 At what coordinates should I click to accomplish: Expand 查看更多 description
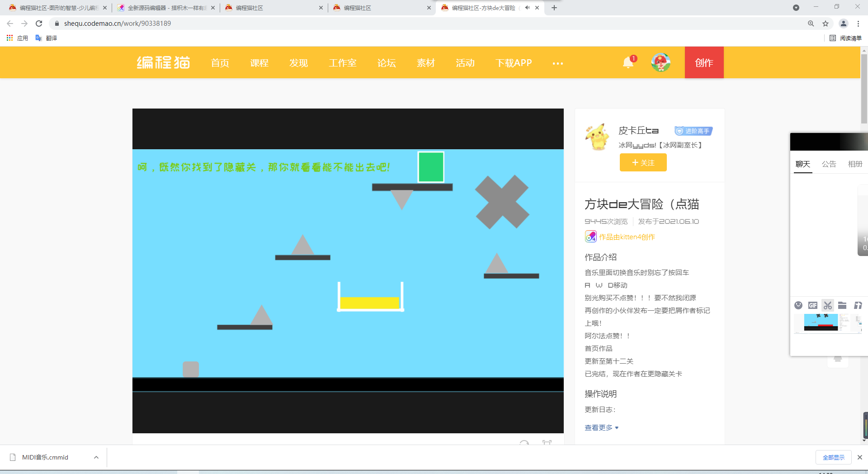point(601,427)
